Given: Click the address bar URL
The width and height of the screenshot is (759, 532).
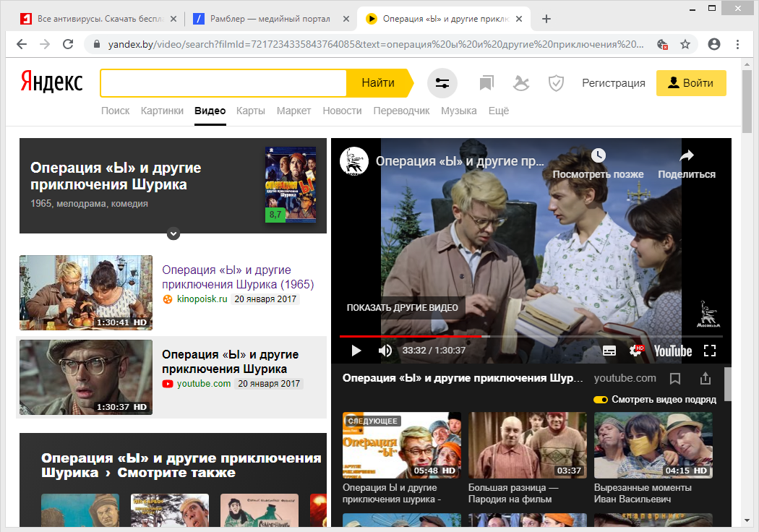Looking at the screenshot, I should [x=376, y=45].
